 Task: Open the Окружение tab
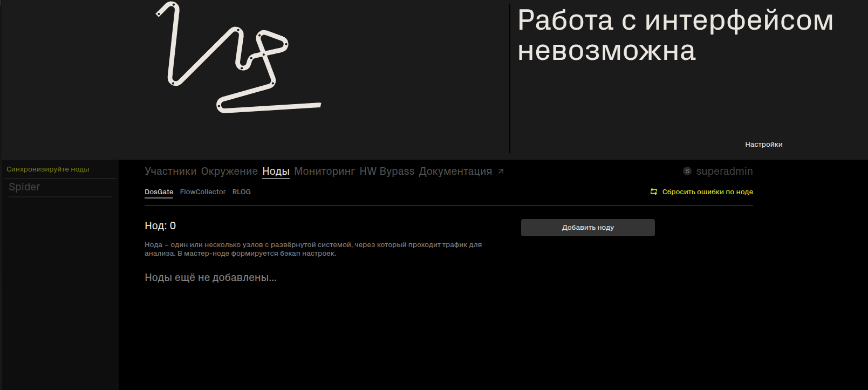click(x=229, y=171)
